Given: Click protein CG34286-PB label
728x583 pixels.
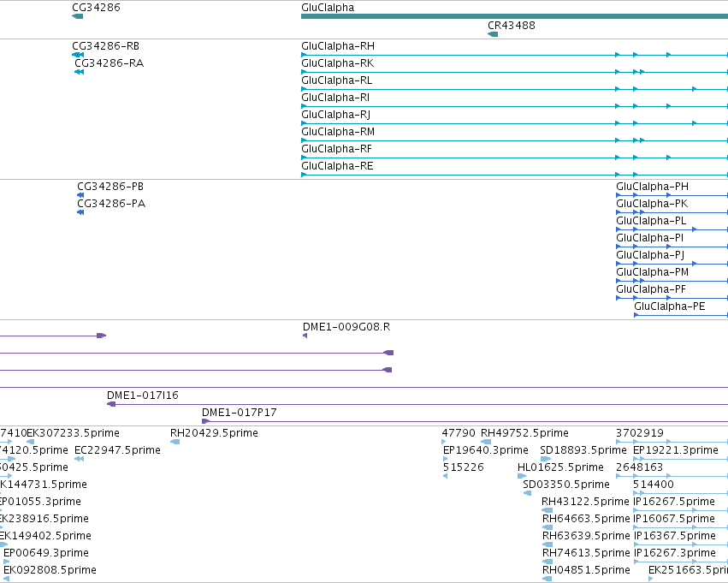Looking at the screenshot, I should (x=110, y=187).
